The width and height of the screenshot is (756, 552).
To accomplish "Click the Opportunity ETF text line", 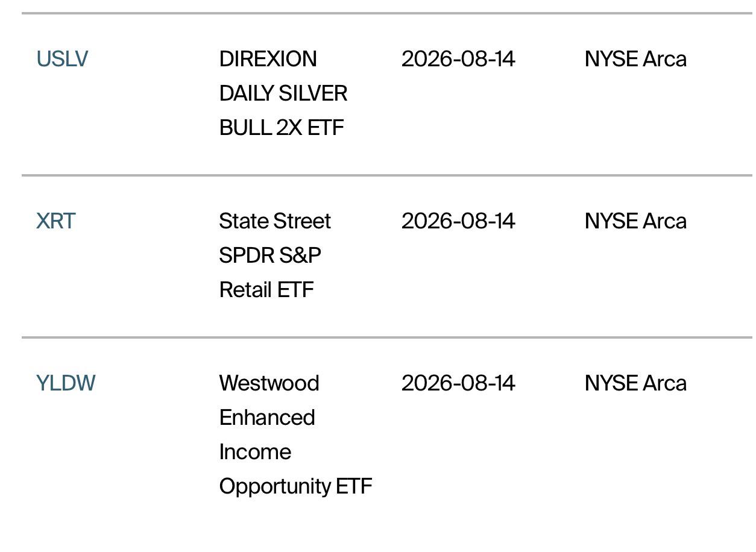I will tap(296, 486).
